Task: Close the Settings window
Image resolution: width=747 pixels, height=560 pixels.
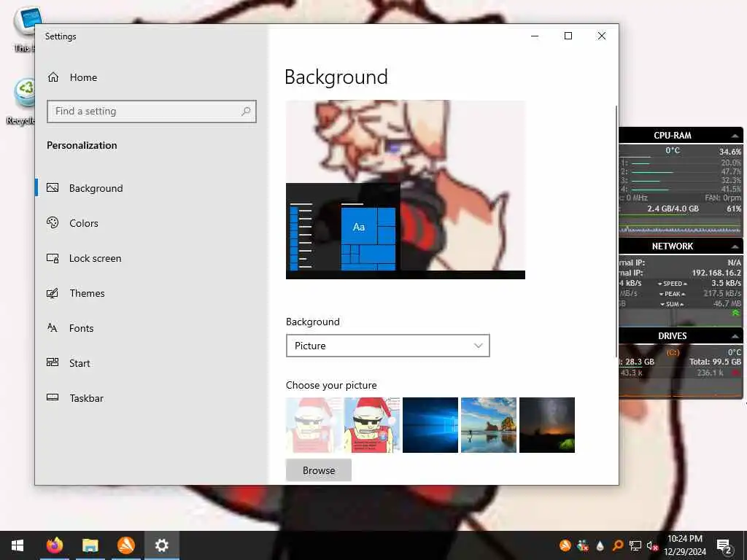Action: click(x=602, y=36)
